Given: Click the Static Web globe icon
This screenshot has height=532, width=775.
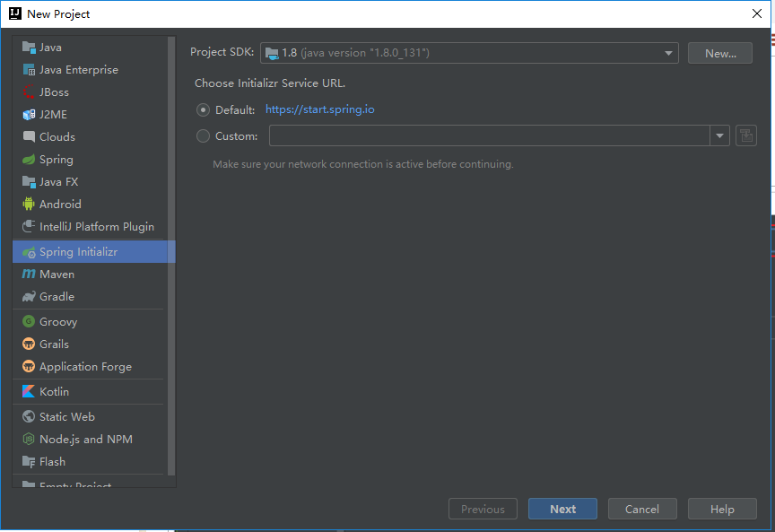Looking at the screenshot, I should click(x=29, y=417).
